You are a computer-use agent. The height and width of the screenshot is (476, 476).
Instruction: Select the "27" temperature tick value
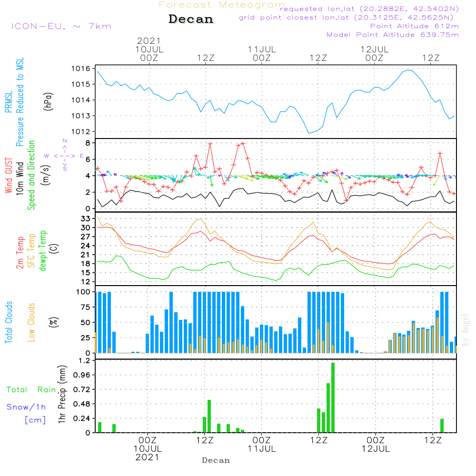[x=86, y=237]
